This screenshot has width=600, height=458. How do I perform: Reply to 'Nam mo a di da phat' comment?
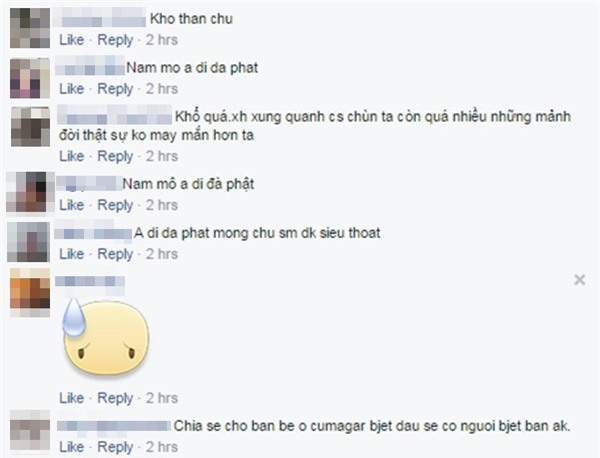(115, 89)
